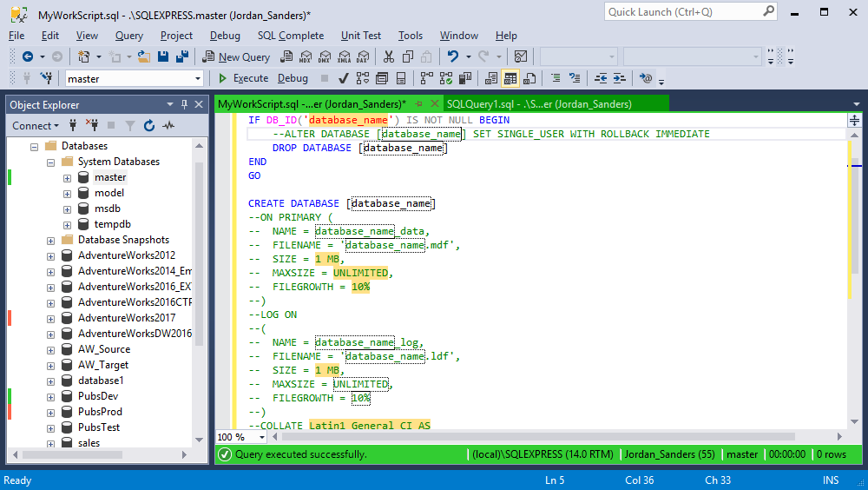Expand the PubsDev database node
Image resolution: width=868 pixels, height=490 pixels.
pos(51,397)
